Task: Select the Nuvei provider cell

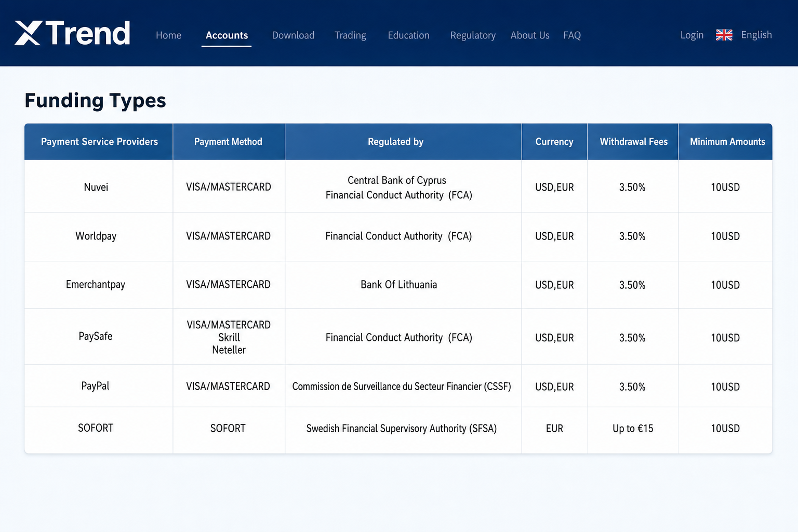Action: click(99, 187)
